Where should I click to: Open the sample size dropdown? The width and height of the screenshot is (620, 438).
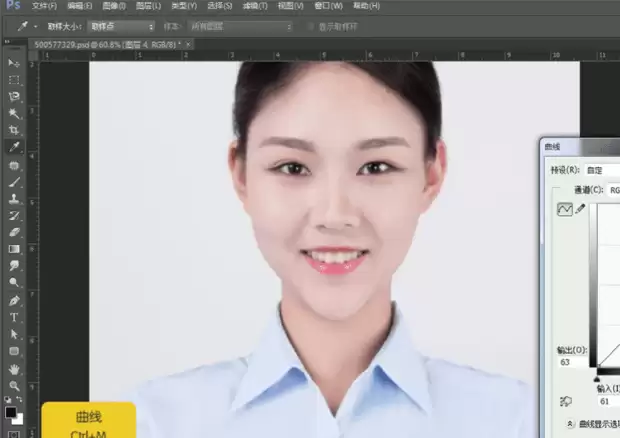tap(121, 26)
